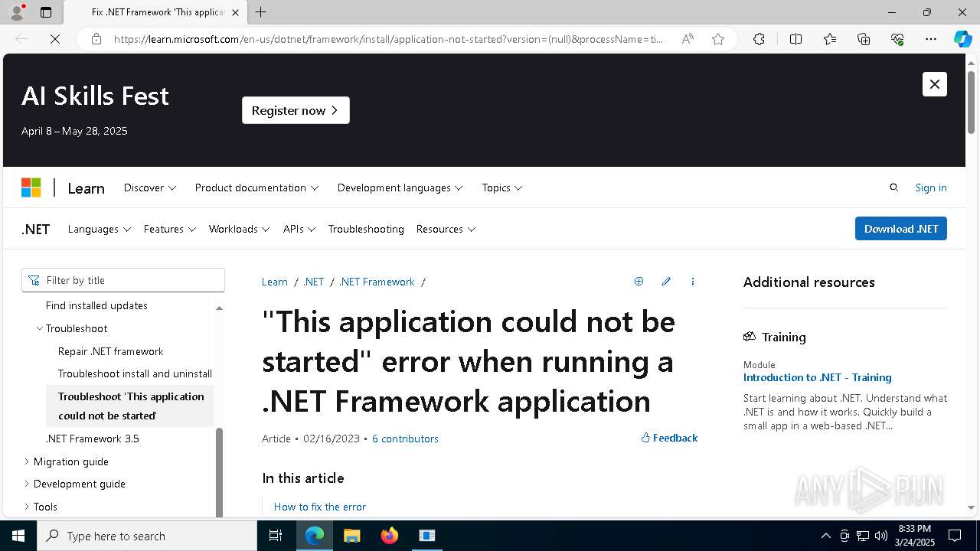Expand the Discover menu
The height and width of the screenshot is (551, 980).
(x=150, y=187)
